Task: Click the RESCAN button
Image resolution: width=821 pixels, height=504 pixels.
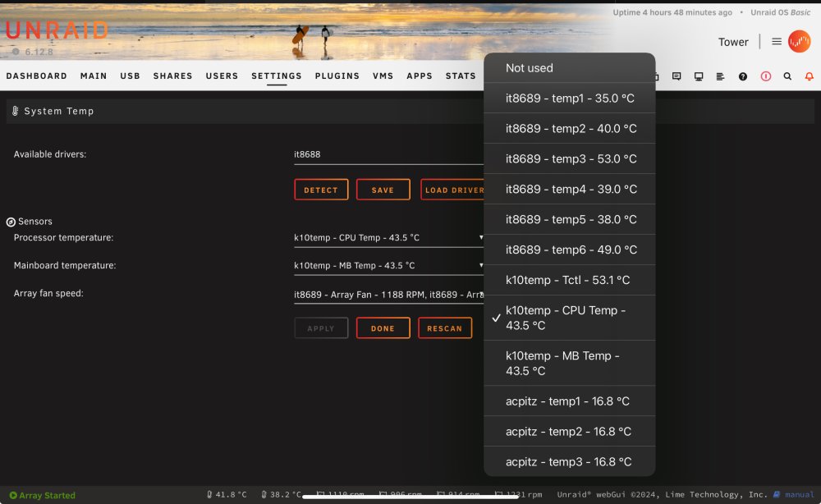Action: [x=444, y=328]
